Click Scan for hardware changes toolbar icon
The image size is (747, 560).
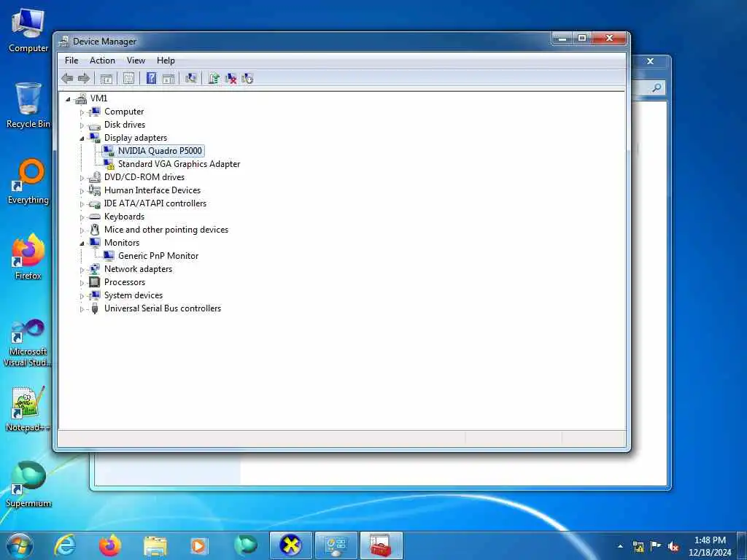point(191,78)
